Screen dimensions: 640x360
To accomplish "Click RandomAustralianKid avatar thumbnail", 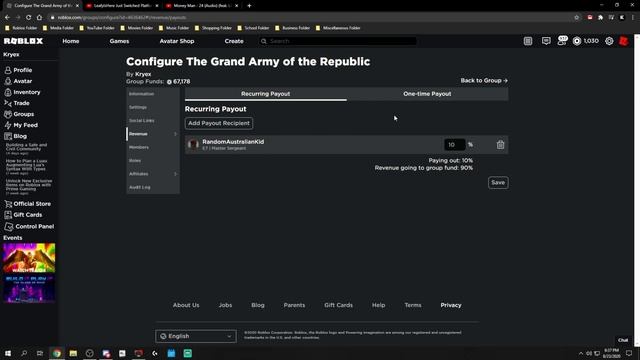I will coord(193,144).
